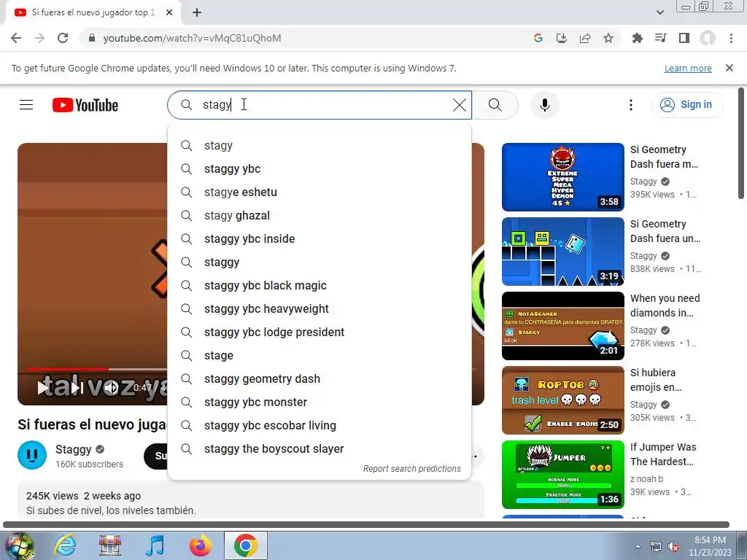Open "Si hubiera emojis en..." video title
The width and height of the screenshot is (747, 560).
(x=656, y=379)
